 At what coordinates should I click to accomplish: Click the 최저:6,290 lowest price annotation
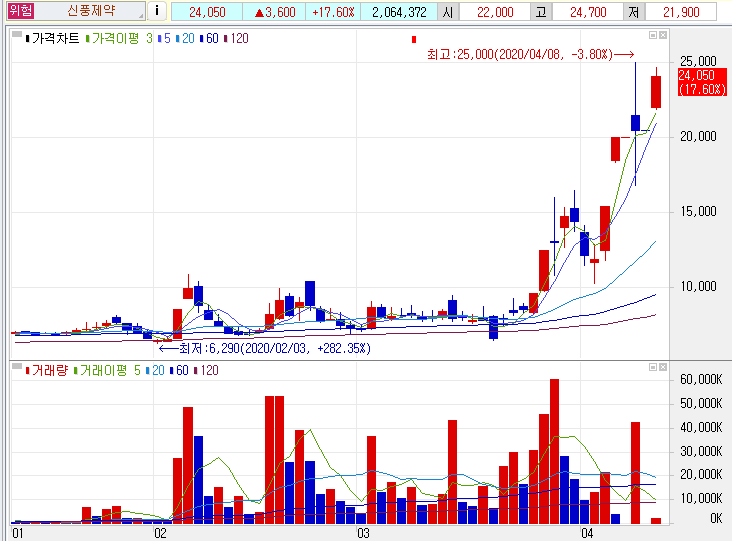265,348
